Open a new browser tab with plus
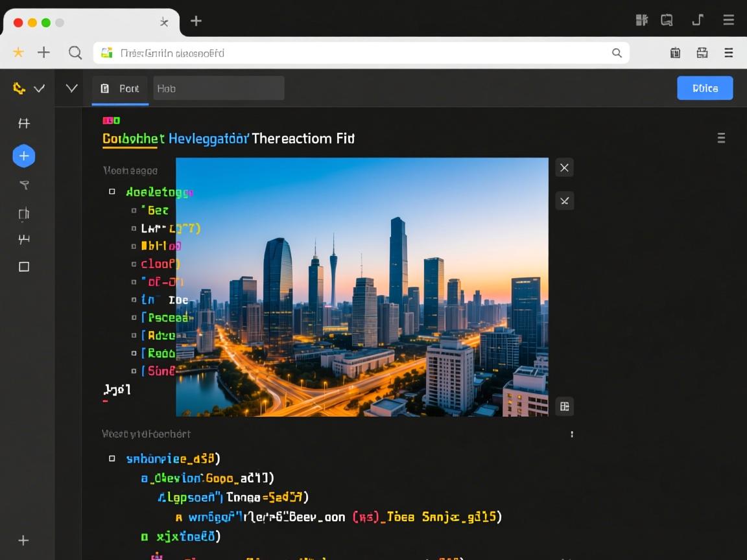This screenshot has height=560, width=747. [x=196, y=21]
